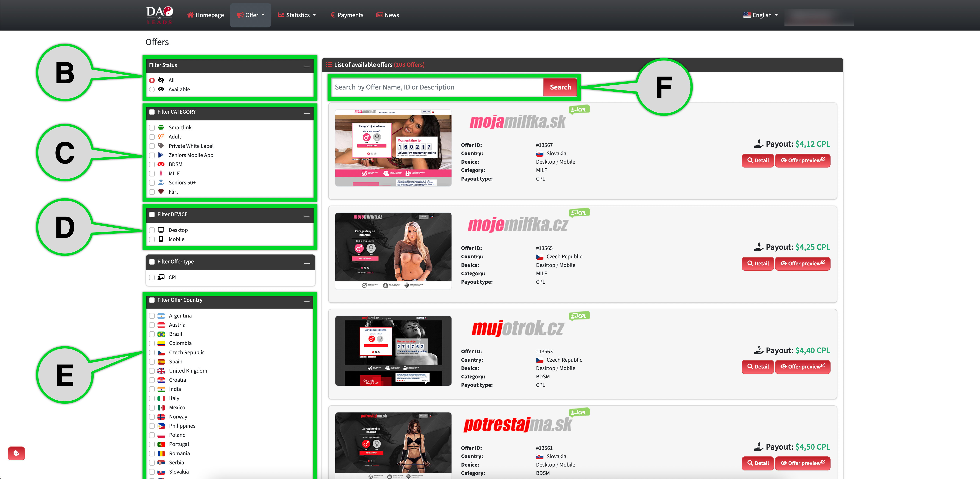The width and height of the screenshot is (980, 479).
Task: Click the DAO of Leads logo
Action: click(159, 15)
